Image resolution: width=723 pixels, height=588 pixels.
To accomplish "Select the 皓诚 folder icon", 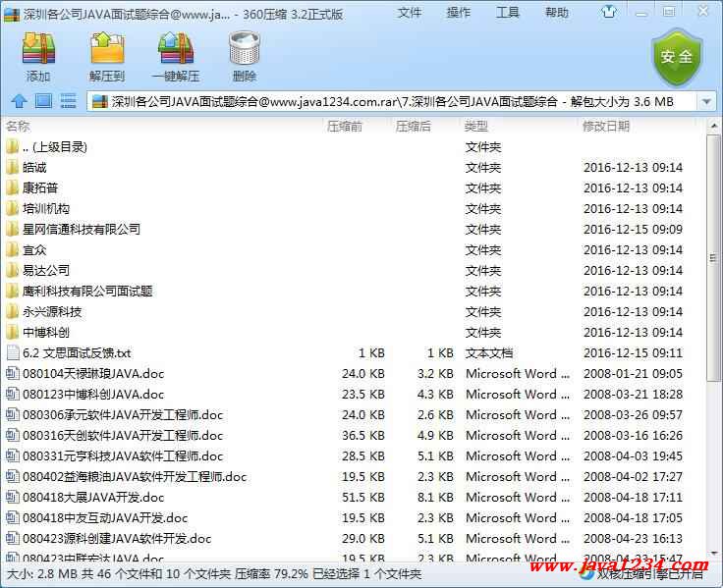I will [x=13, y=167].
